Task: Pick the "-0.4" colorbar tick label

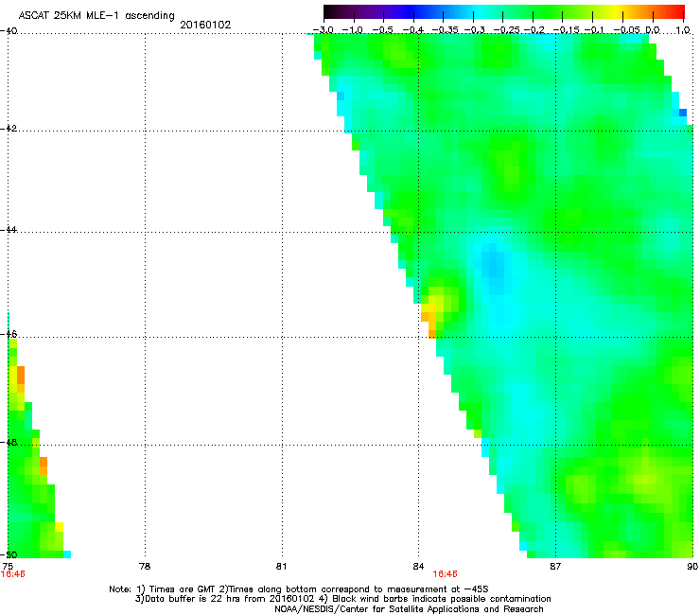Action: pyautogui.click(x=413, y=30)
